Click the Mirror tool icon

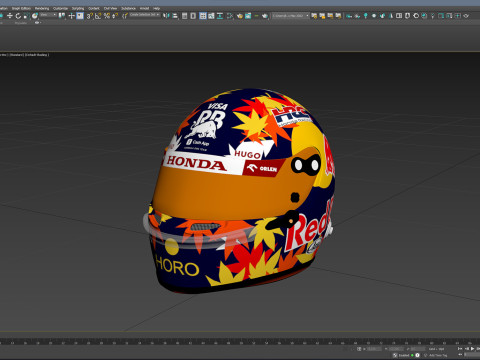[166, 16]
